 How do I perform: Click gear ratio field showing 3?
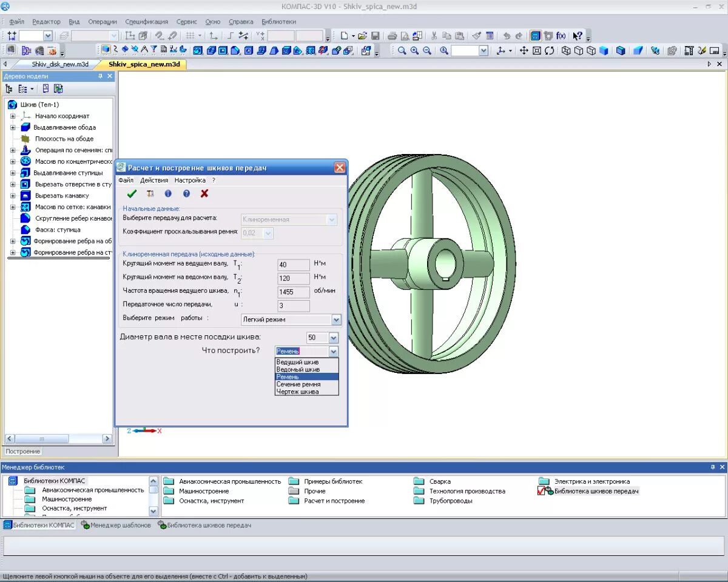click(294, 306)
